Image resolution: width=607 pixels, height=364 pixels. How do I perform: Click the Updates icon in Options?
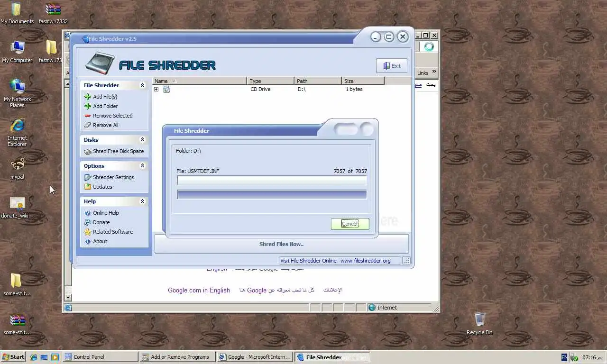[x=87, y=187]
